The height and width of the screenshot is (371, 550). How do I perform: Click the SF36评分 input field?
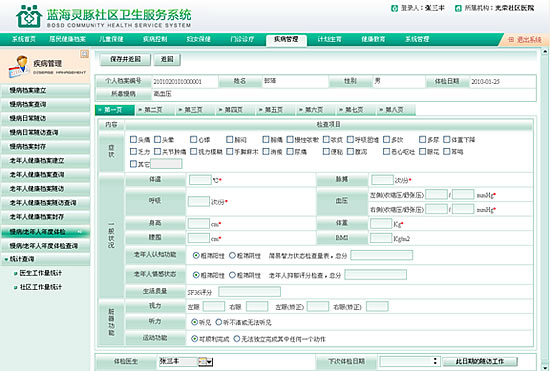249,292
